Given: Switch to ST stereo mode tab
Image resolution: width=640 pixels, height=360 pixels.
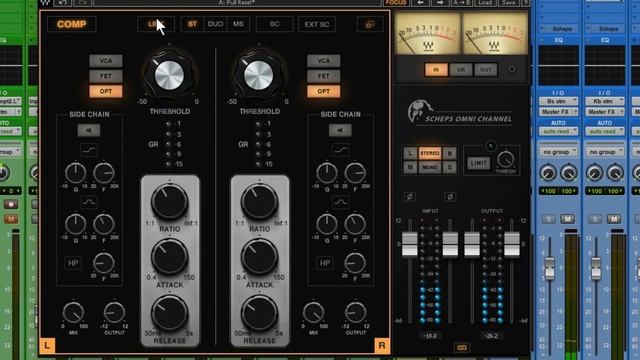Looking at the screenshot, I should [x=192, y=24].
